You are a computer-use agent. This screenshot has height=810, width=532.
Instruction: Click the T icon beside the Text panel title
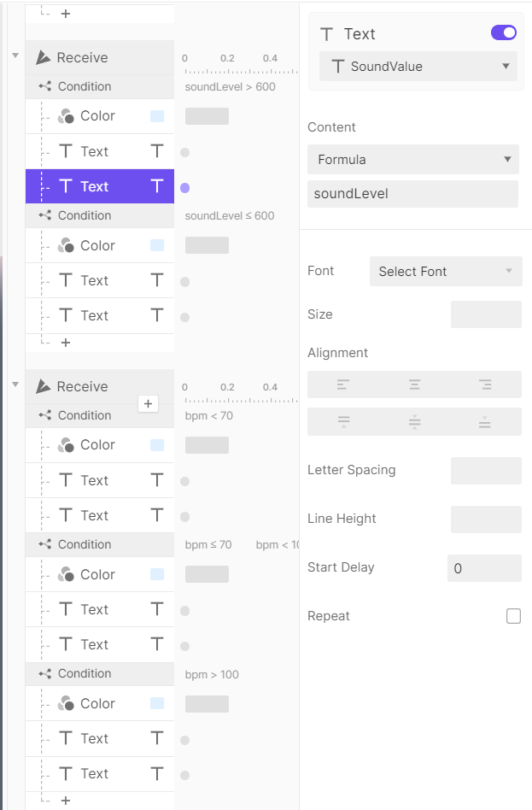[324, 33]
